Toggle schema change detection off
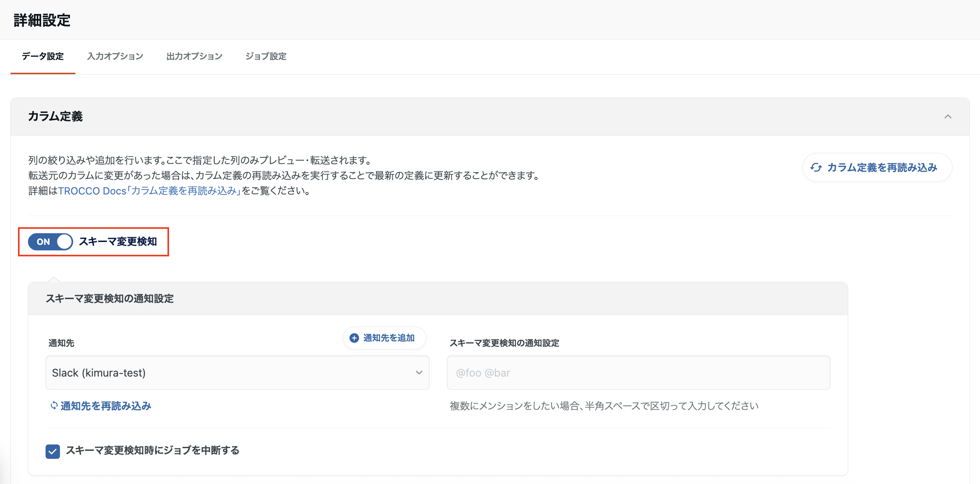980x484 pixels. pos(50,242)
